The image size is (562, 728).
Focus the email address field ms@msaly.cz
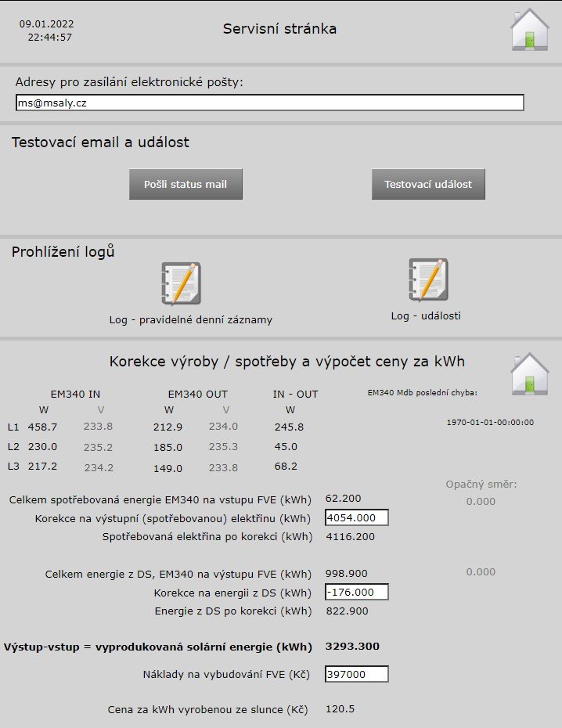click(x=270, y=103)
